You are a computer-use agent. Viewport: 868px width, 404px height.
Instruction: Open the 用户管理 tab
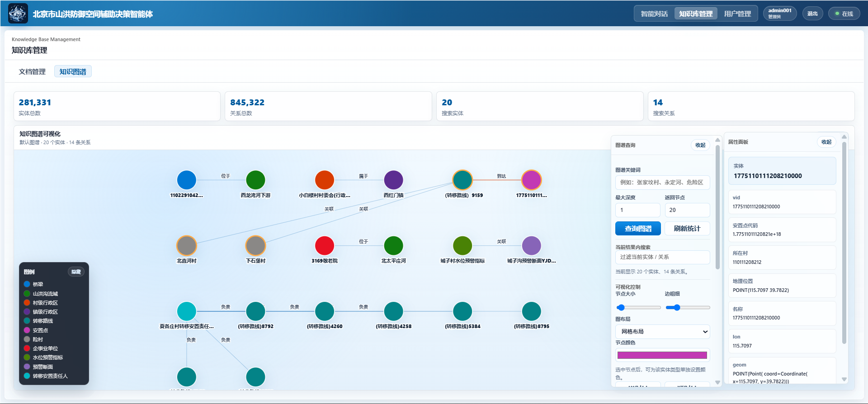[x=737, y=14]
